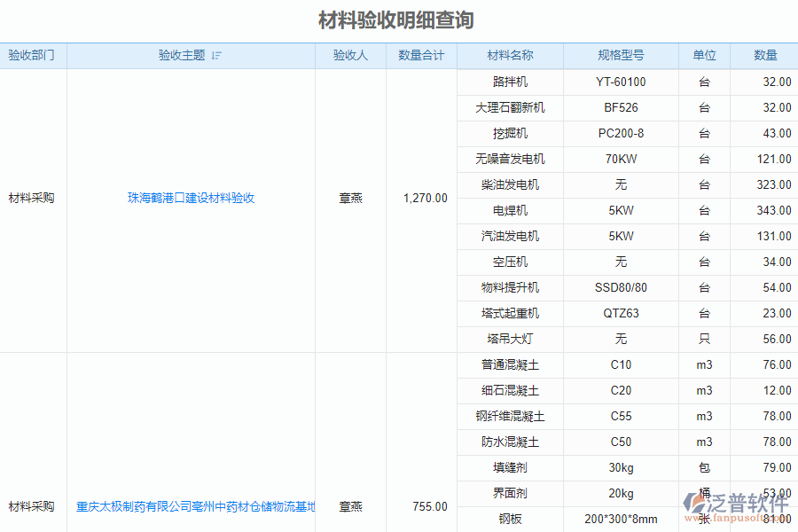The height and width of the screenshot is (532, 798).
Task: Click the sort icon beside 验收主题 header
Action: [x=215, y=55]
